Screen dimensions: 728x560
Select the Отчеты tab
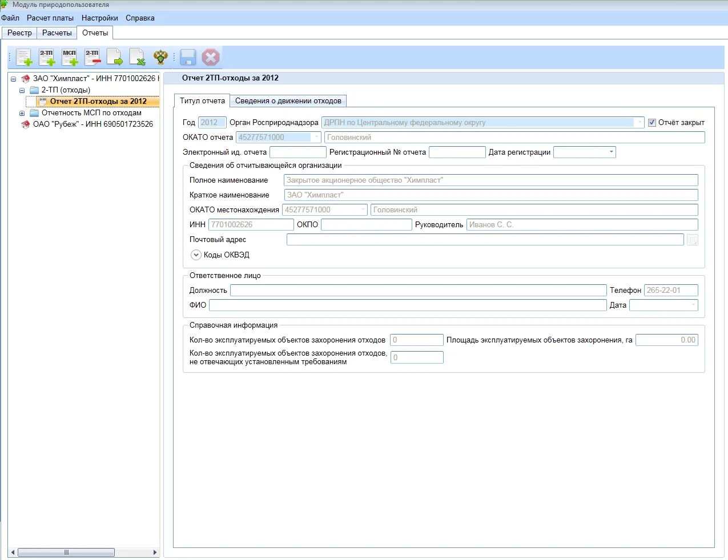95,33
